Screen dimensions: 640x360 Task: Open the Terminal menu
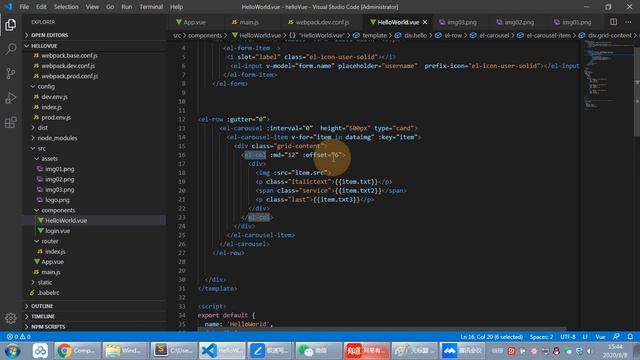[151, 7]
